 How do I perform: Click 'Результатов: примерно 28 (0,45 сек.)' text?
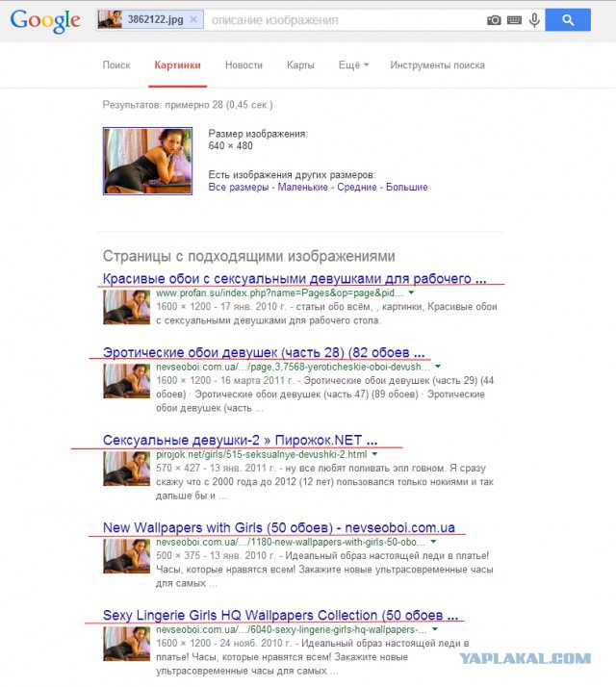pos(188,105)
